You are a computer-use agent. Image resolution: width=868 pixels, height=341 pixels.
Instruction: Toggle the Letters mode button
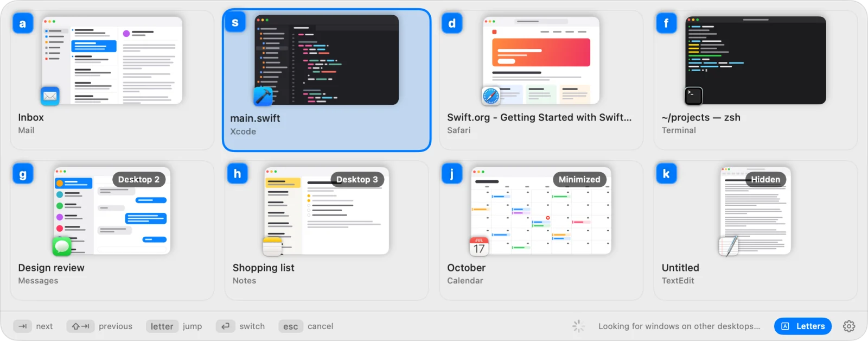[803, 326]
